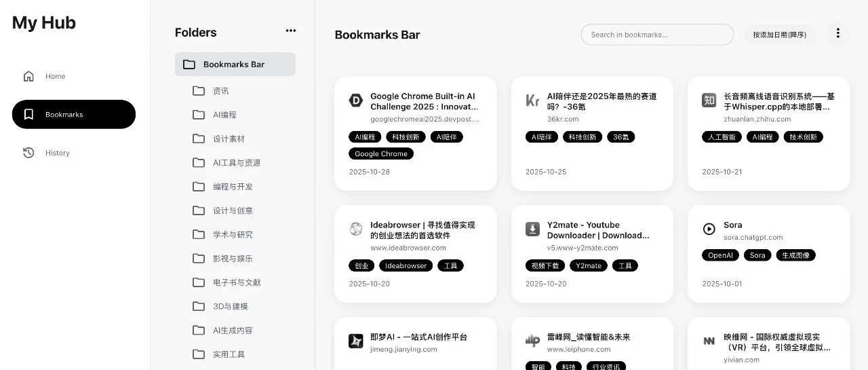Viewport: 868px width, 370px height.
Task: Click the Google Chrome tag chip
Action: tap(381, 154)
